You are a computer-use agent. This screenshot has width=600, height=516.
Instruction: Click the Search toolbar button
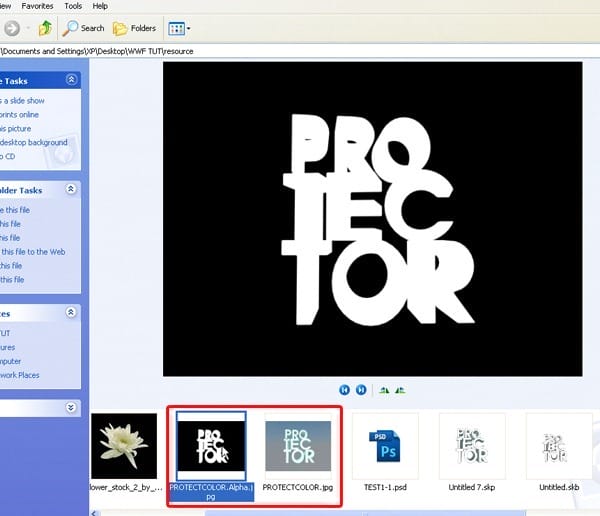83,28
